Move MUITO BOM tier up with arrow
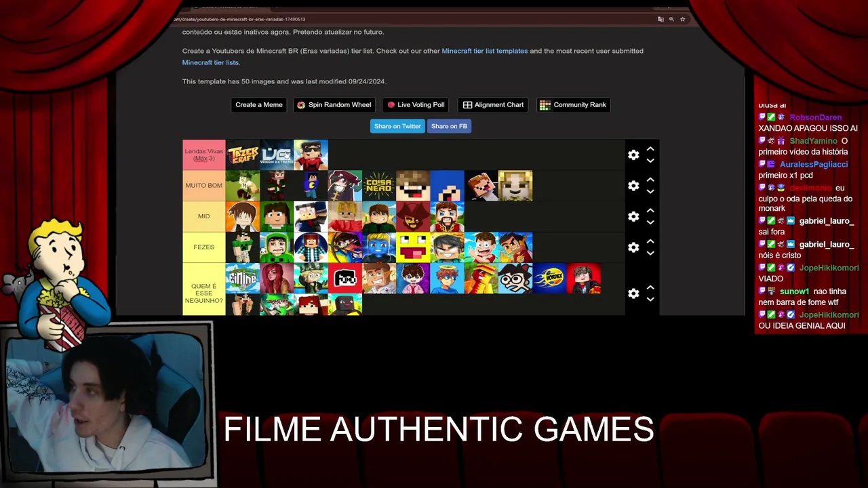Screen dimensions: 868x488 click(x=650, y=180)
